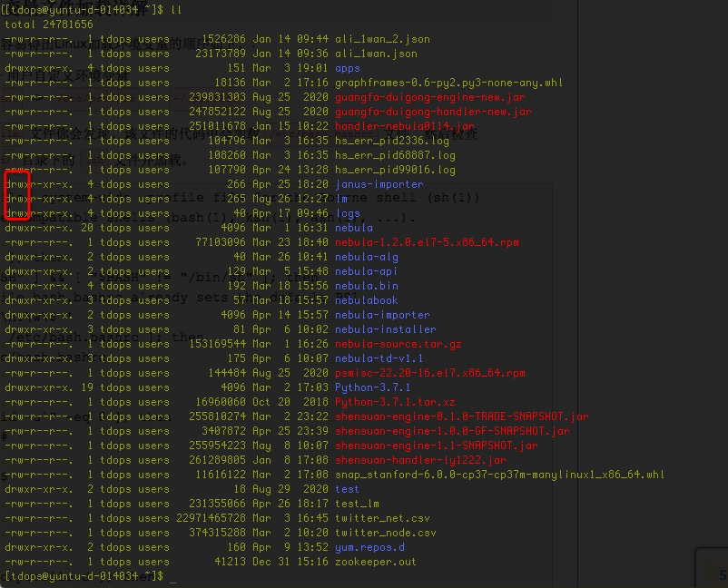Click shensuan-engine-1.1-SNAPSHOT.jar file name

[x=436, y=446]
